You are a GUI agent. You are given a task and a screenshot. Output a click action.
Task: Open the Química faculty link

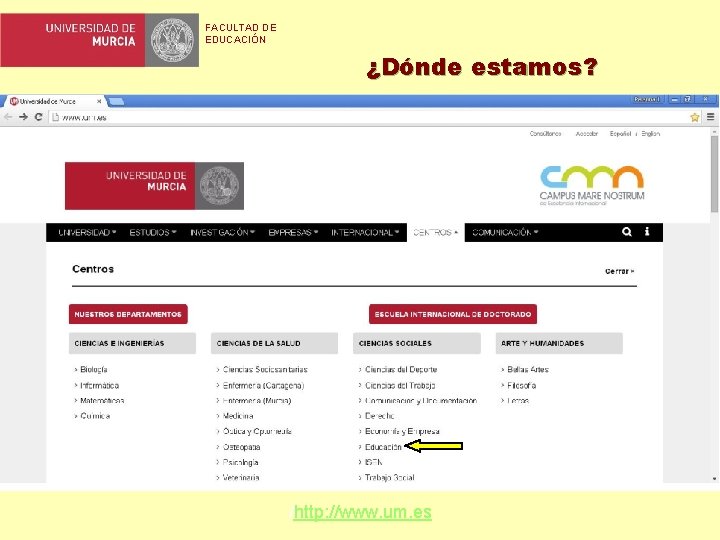(x=95, y=416)
